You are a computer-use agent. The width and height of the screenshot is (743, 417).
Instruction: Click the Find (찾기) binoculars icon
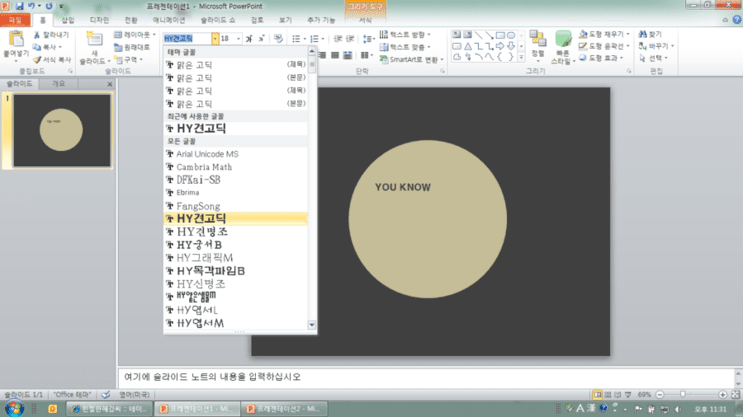(643, 34)
